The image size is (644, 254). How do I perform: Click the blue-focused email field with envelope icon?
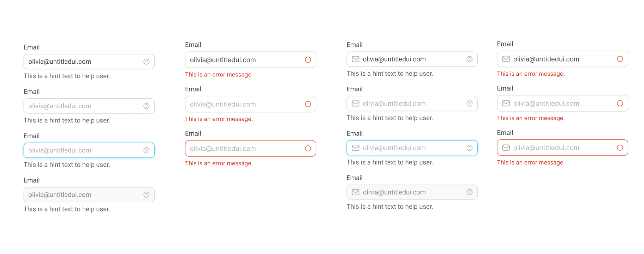[x=412, y=148]
